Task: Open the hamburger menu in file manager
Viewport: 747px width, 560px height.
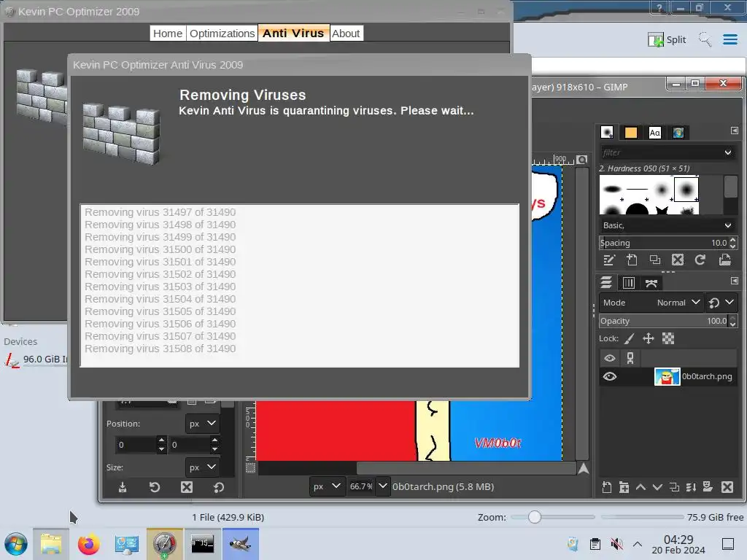Action: [x=729, y=39]
